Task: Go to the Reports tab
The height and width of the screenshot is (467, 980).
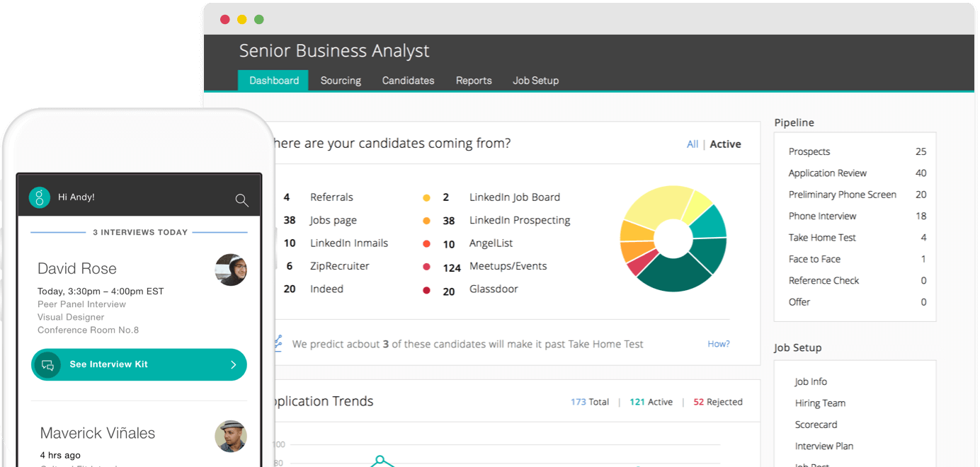Action: pyautogui.click(x=474, y=81)
